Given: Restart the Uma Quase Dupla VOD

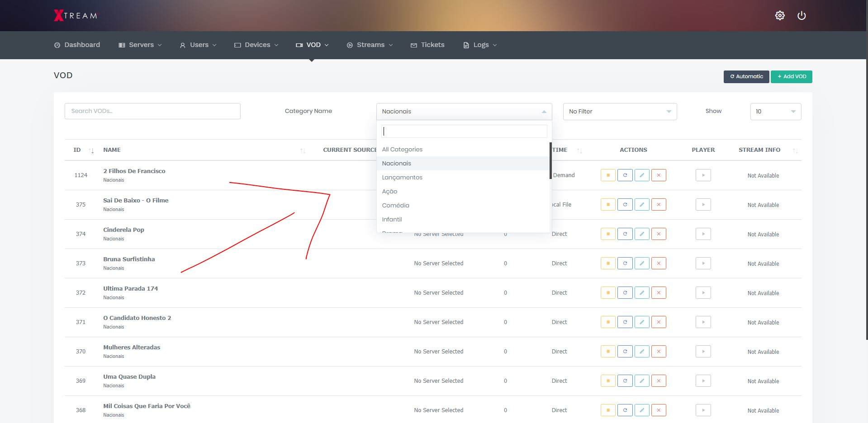Looking at the screenshot, I should pyautogui.click(x=625, y=381).
